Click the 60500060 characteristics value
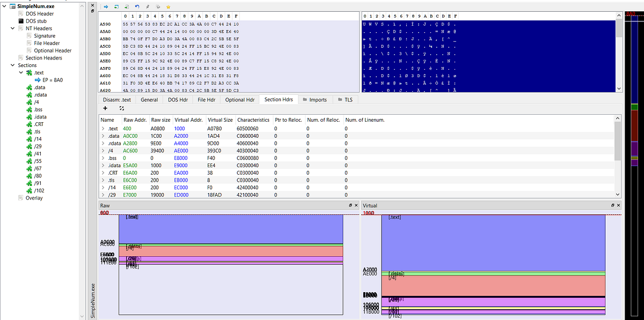The height and width of the screenshot is (320, 644). 247,129
